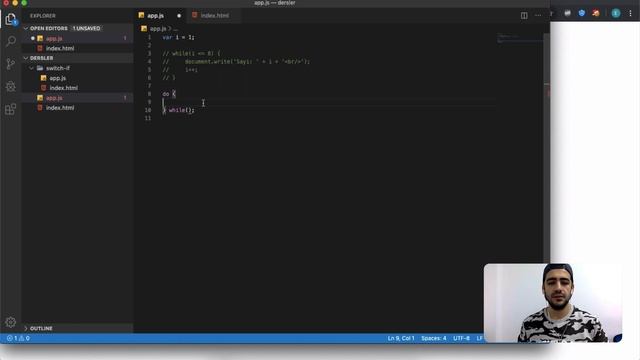
Task: Click the app.js breadcrumb label
Action: pyautogui.click(x=158, y=29)
